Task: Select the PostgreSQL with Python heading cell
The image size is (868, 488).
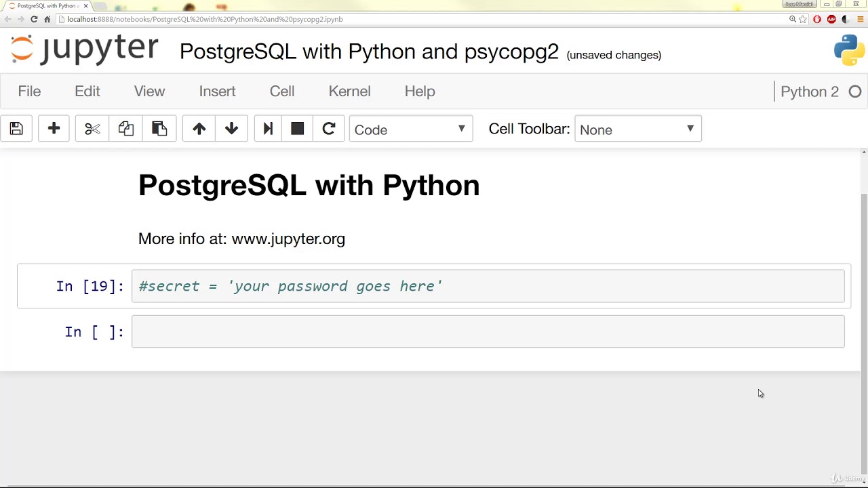Action: pos(309,185)
